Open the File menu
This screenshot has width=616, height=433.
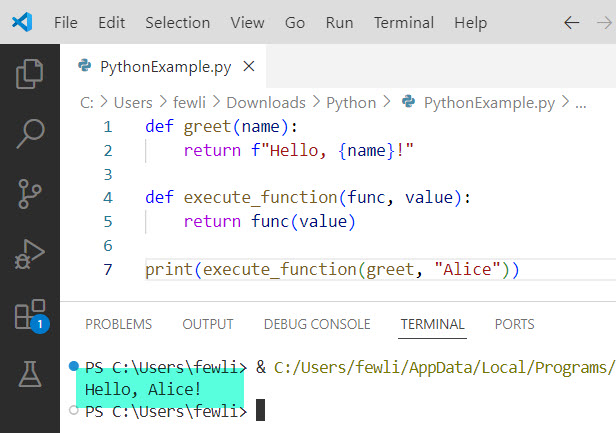tap(66, 23)
